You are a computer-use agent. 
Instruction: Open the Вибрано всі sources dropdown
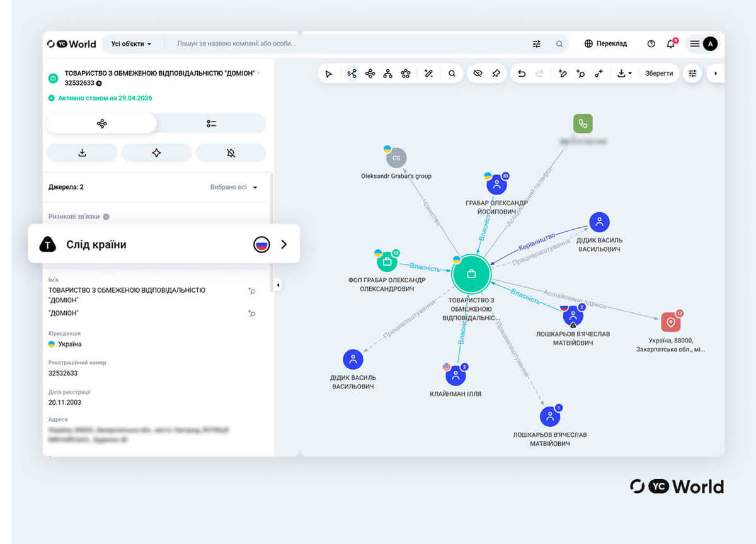(234, 187)
